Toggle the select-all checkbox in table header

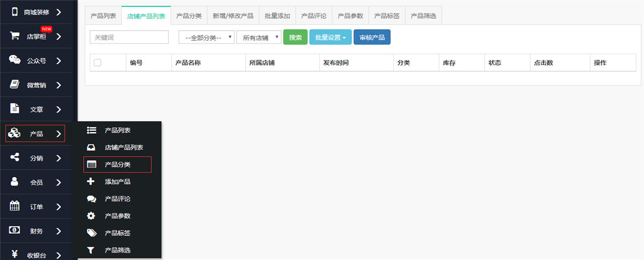pyautogui.click(x=97, y=63)
